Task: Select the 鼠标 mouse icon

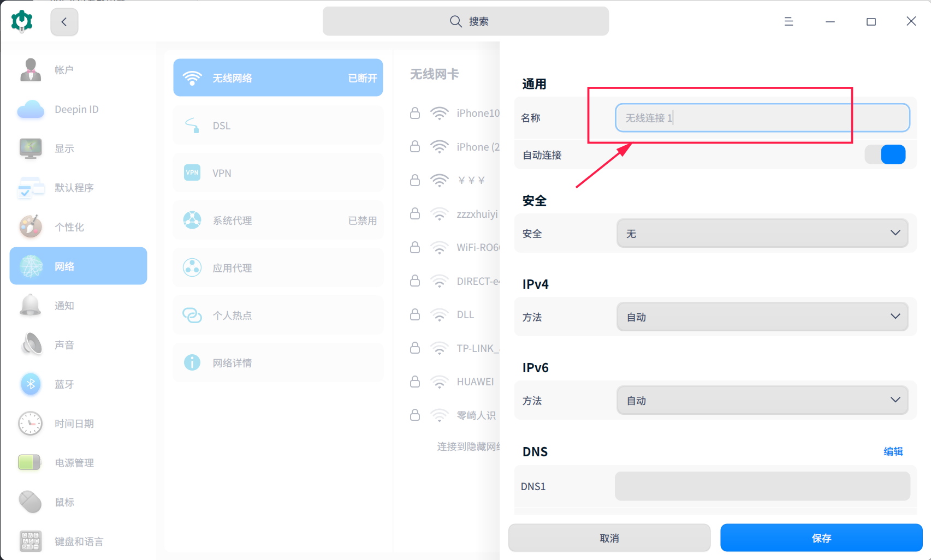Action: 31,502
